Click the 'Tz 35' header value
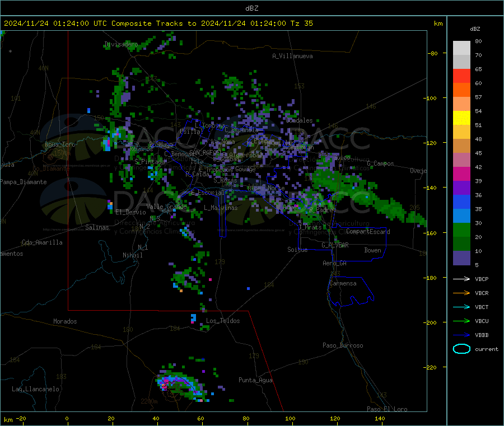This screenshot has height=426, width=504. 301,24
